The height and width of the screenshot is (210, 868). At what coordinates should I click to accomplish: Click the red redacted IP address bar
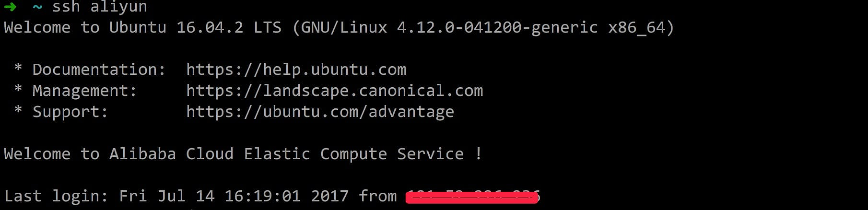pyautogui.click(x=472, y=197)
